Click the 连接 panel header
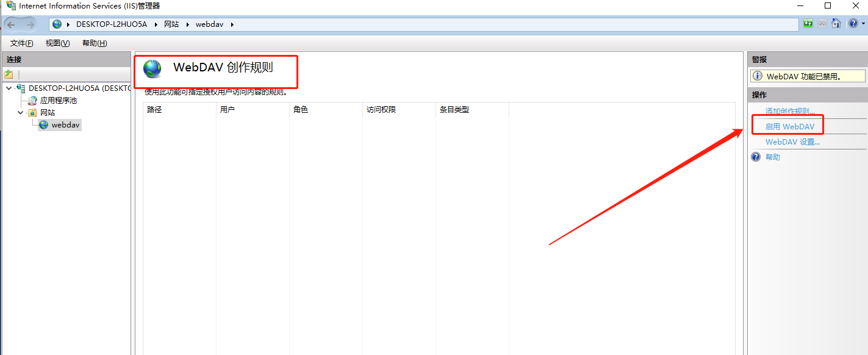 coord(66,59)
